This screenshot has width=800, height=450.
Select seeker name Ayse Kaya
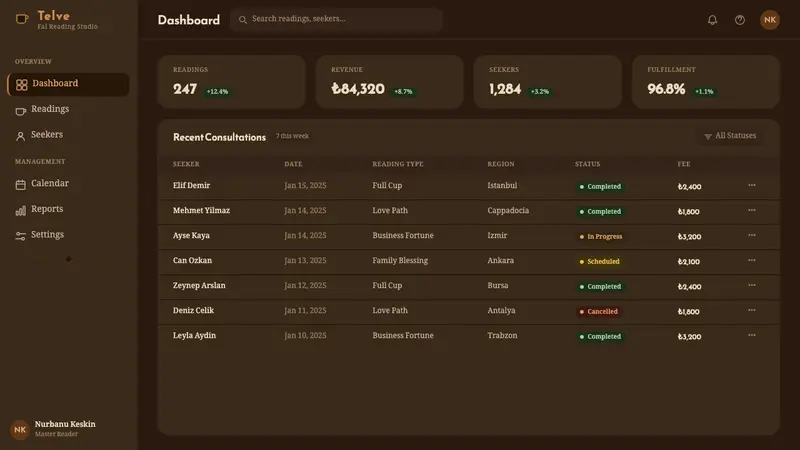coord(191,235)
